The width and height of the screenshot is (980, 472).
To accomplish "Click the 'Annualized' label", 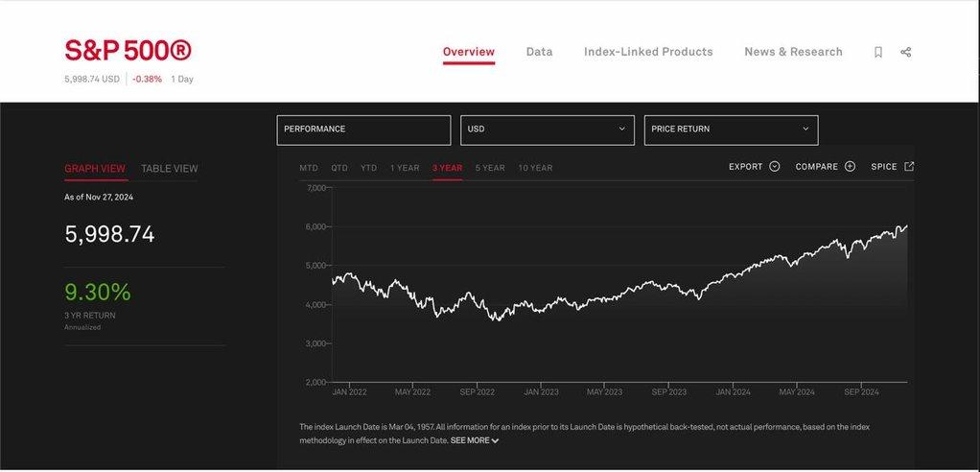I will [82, 327].
